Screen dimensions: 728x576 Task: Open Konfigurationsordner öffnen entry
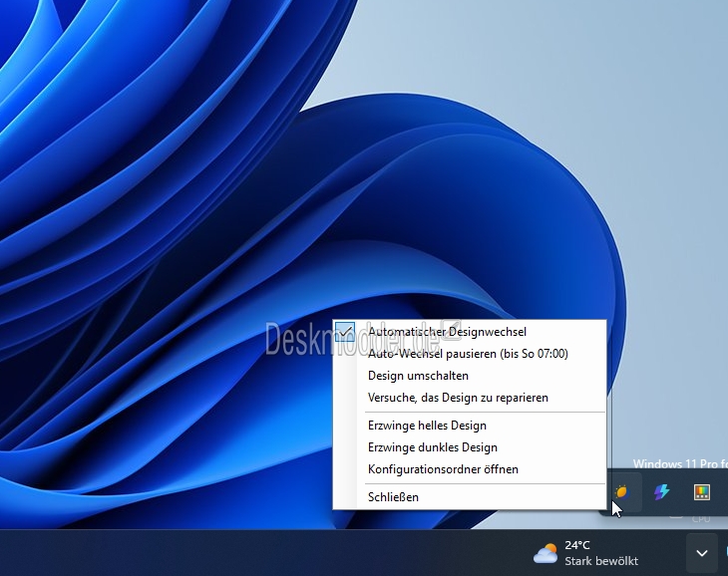click(x=470, y=469)
